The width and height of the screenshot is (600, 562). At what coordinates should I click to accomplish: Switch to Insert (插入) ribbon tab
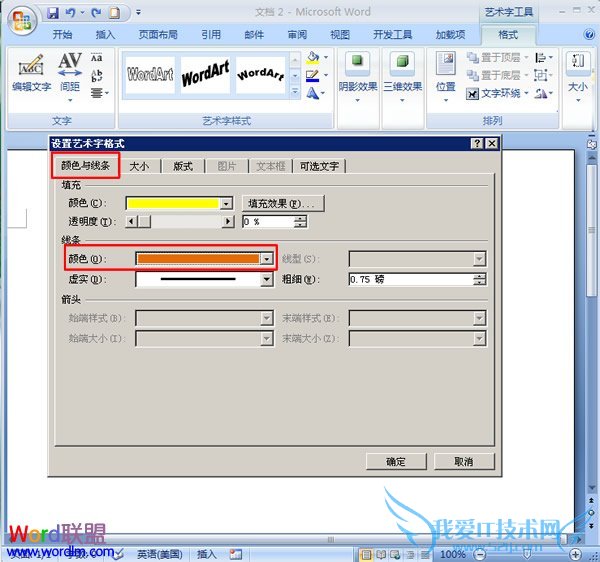105,35
